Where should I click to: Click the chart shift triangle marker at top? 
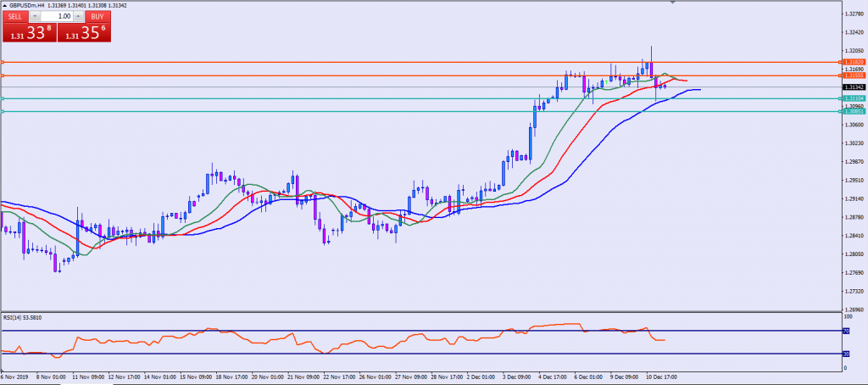pyautogui.click(x=673, y=3)
